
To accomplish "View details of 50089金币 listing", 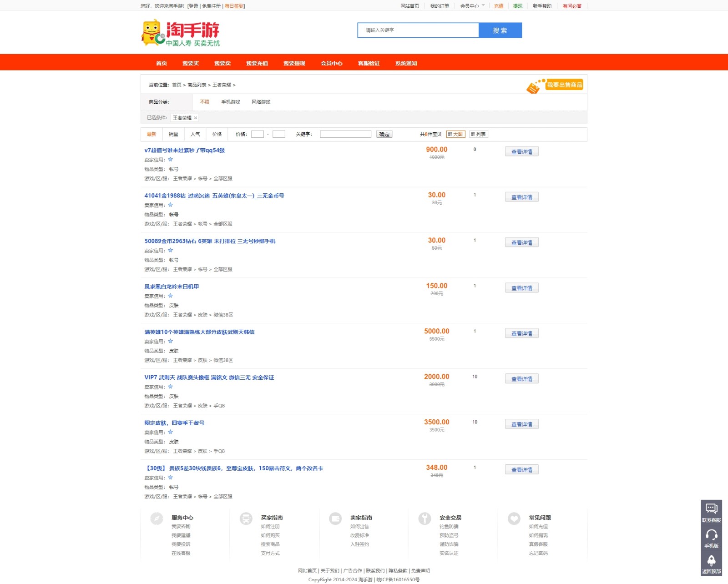I will [522, 242].
